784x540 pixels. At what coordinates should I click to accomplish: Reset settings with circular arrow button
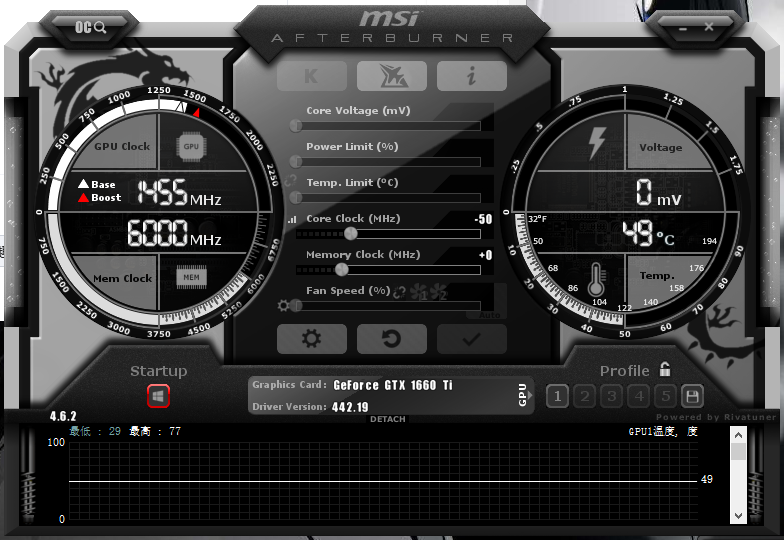[392, 338]
